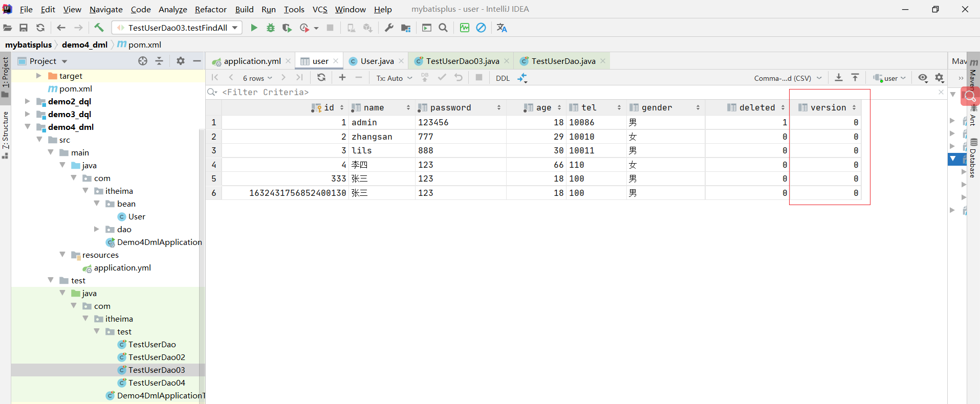
Task: Click the Save All disk icon
Action: pyautogui.click(x=24, y=28)
